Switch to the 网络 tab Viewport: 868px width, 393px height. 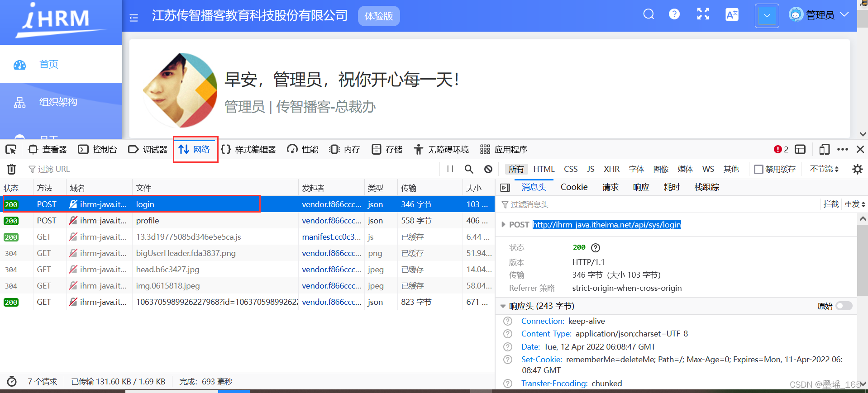pyautogui.click(x=195, y=149)
